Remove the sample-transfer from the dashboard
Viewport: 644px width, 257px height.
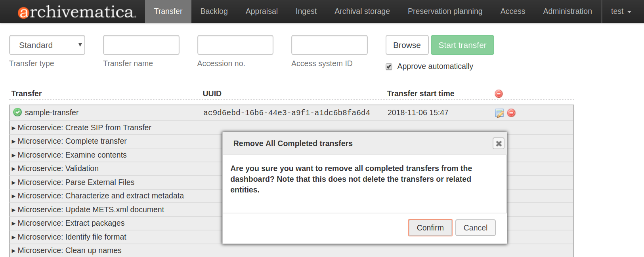click(x=511, y=113)
